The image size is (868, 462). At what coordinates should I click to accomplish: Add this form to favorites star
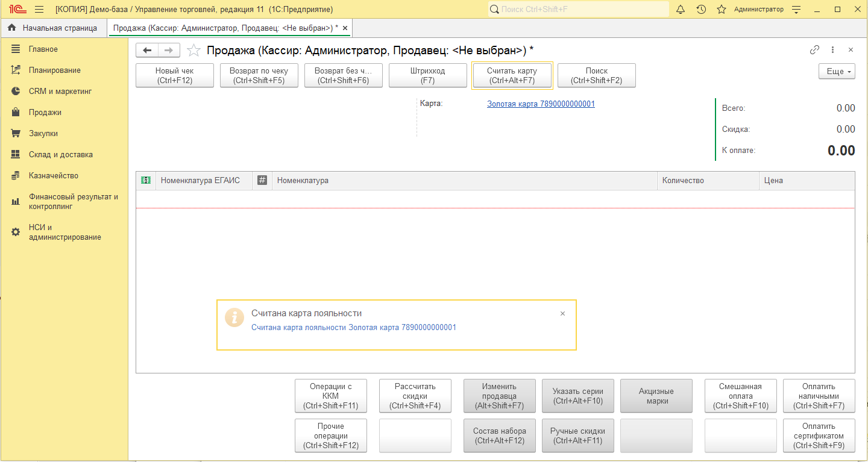pyautogui.click(x=193, y=50)
